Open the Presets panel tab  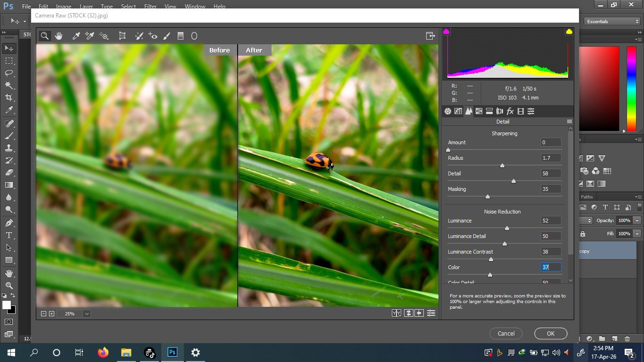point(531,111)
